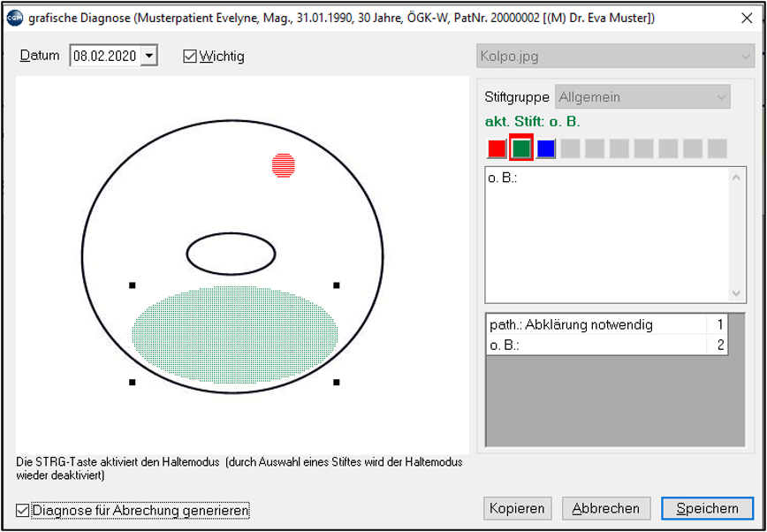767x532 pixels.
Task: Uncheck Diagnose für Abrechung generieren
Action: pos(22,511)
